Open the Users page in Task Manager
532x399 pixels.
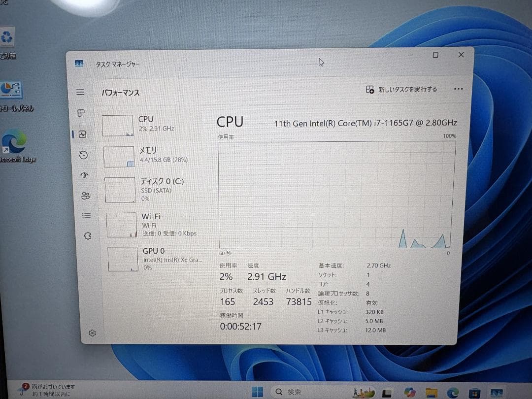pyautogui.click(x=86, y=196)
